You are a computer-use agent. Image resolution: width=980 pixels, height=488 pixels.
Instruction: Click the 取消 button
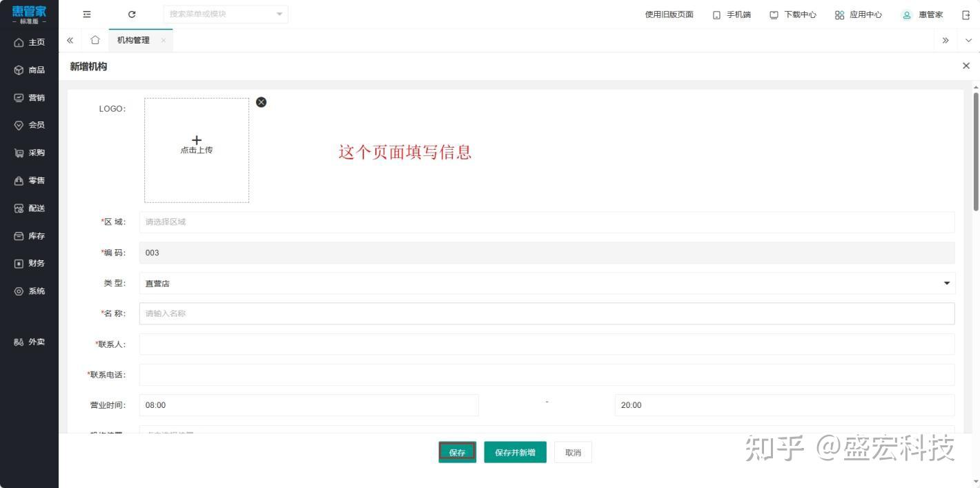pyautogui.click(x=573, y=452)
